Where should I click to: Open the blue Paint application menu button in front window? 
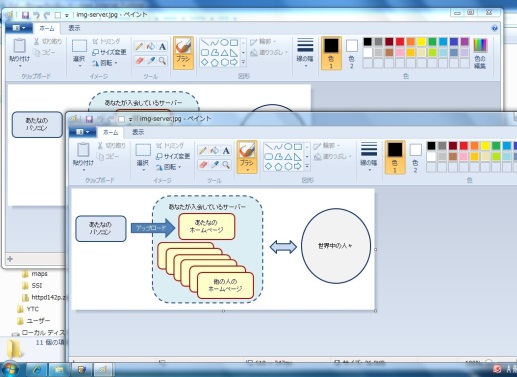82,132
